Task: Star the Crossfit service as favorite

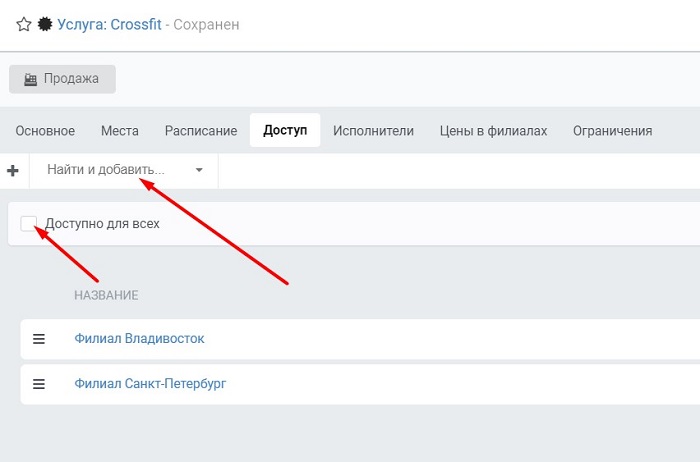Action: coord(24,24)
